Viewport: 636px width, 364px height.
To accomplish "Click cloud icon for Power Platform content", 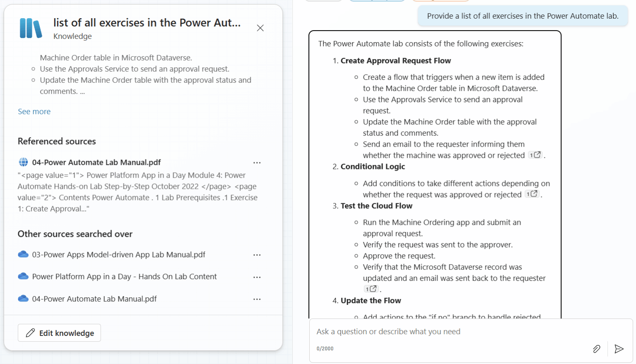I will (23, 277).
